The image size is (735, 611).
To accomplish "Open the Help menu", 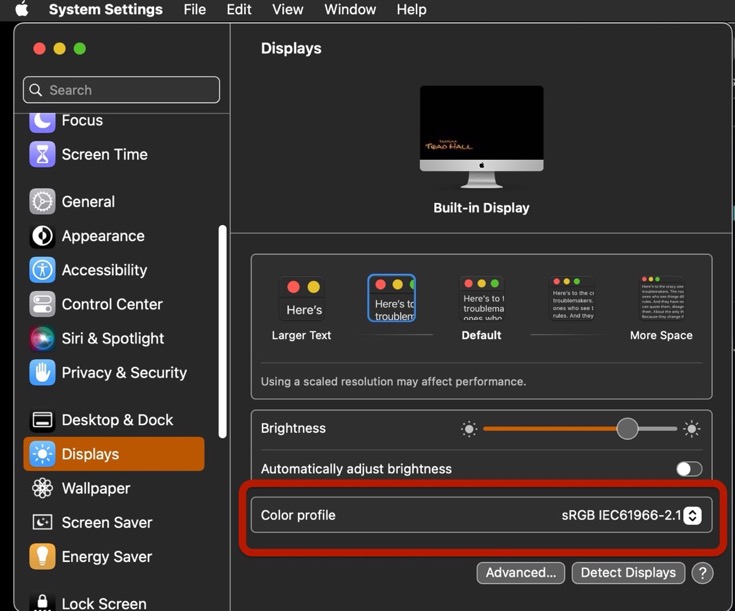I will click(x=412, y=9).
